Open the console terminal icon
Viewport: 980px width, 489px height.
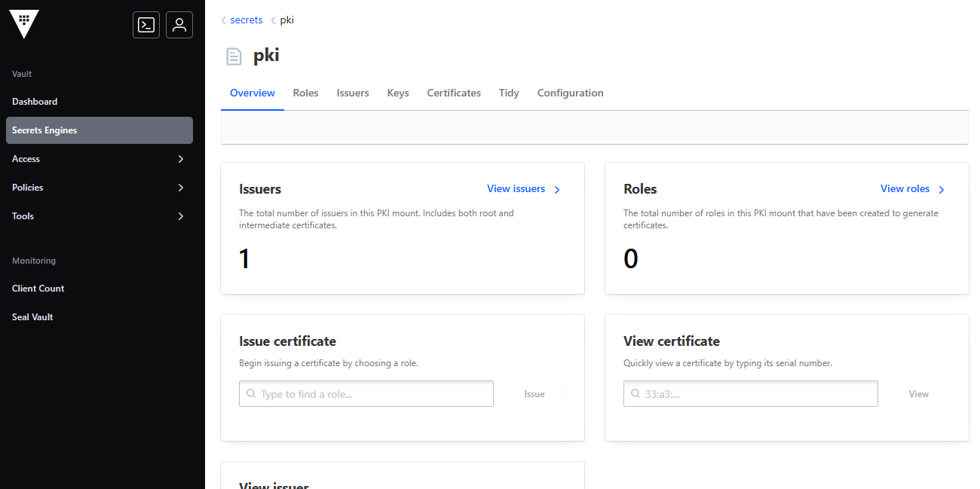(146, 25)
